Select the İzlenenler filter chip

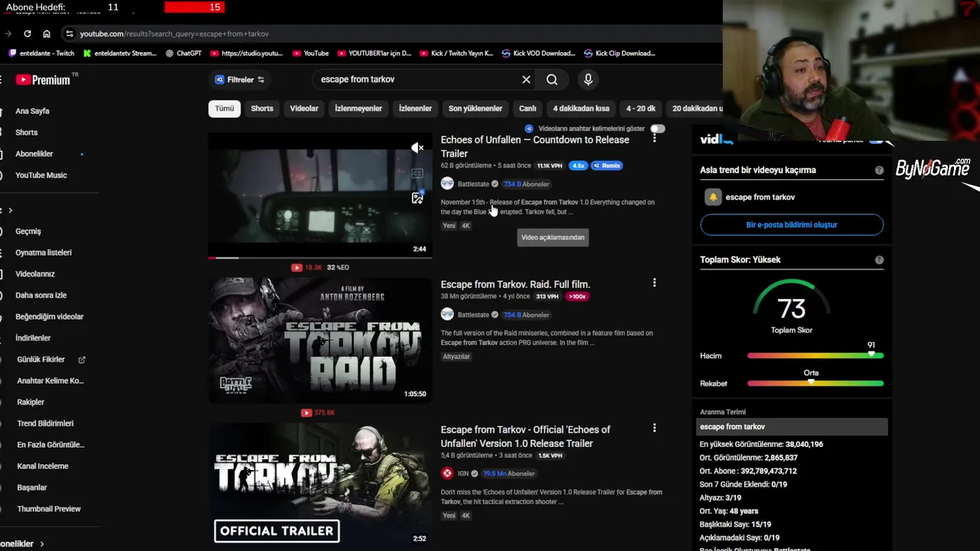tap(415, 109)
